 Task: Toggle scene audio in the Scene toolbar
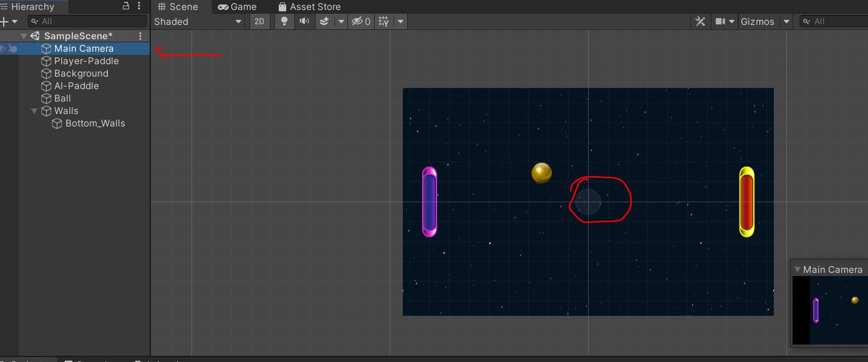[x=304, y=21]
